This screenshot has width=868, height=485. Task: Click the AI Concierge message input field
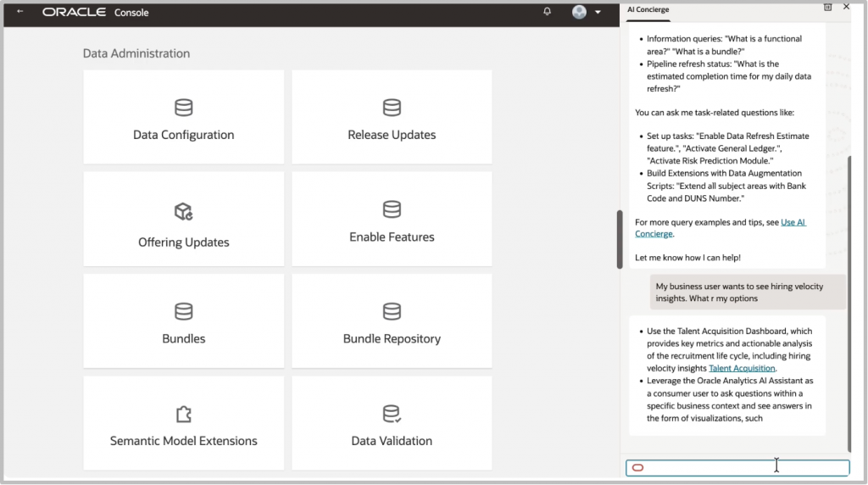[x=737, y=468]
